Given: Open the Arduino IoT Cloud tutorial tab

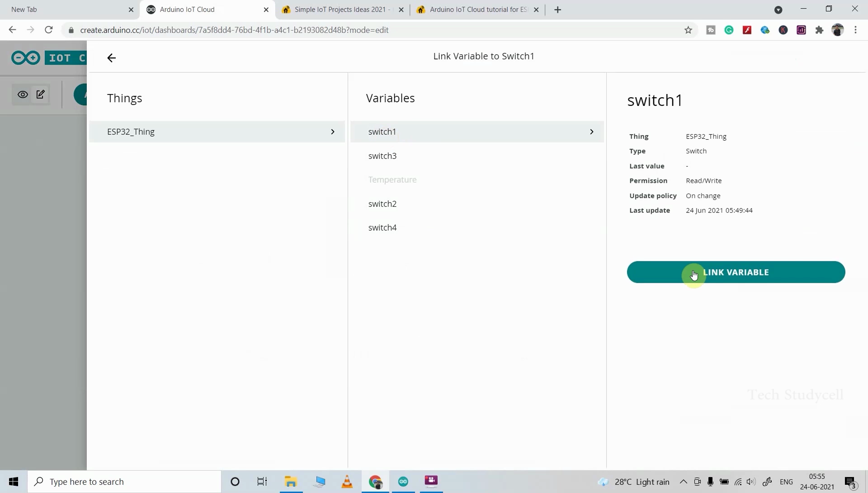Looking at the screenshot, I should click(475, 9).
